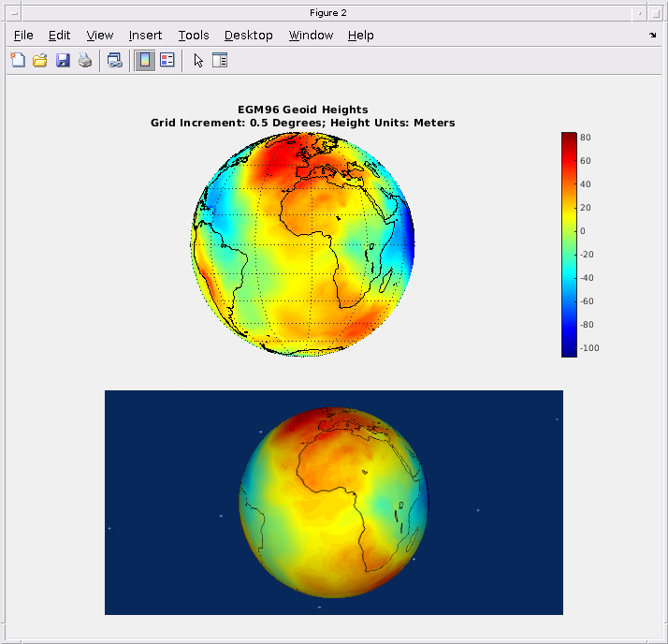Screen dimensions: 668x644
Task: Click the Print Preview toolbar icon
Action: [114, 61]
